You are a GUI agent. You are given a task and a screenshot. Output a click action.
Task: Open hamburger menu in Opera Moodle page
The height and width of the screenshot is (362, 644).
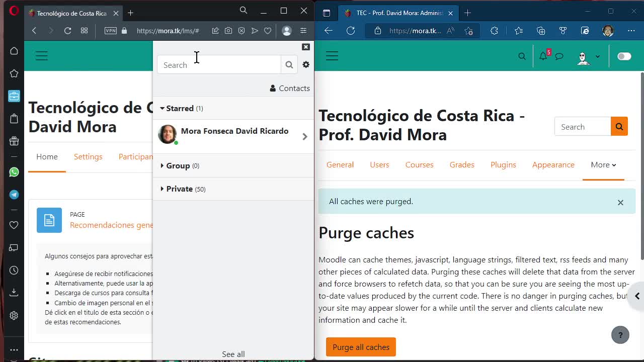pos(42,56)
